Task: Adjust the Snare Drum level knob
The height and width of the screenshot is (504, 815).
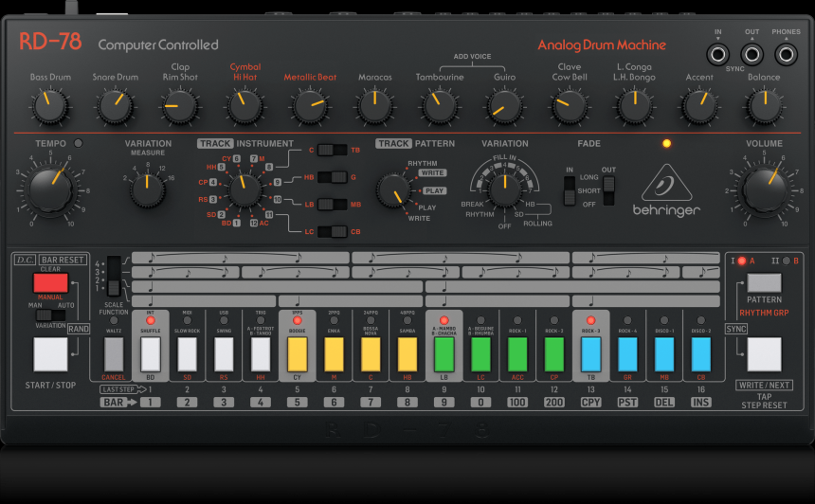Action: point(116,106)
